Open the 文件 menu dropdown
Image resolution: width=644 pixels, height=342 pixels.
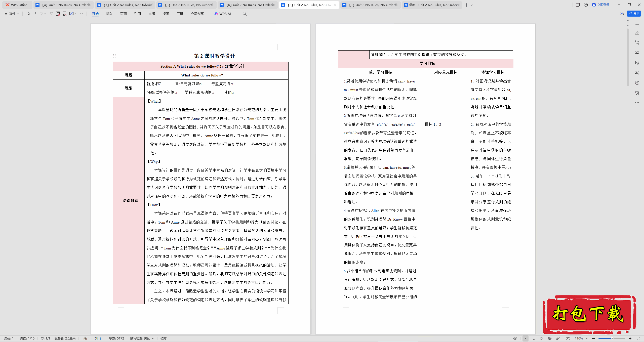click(12, 14)
